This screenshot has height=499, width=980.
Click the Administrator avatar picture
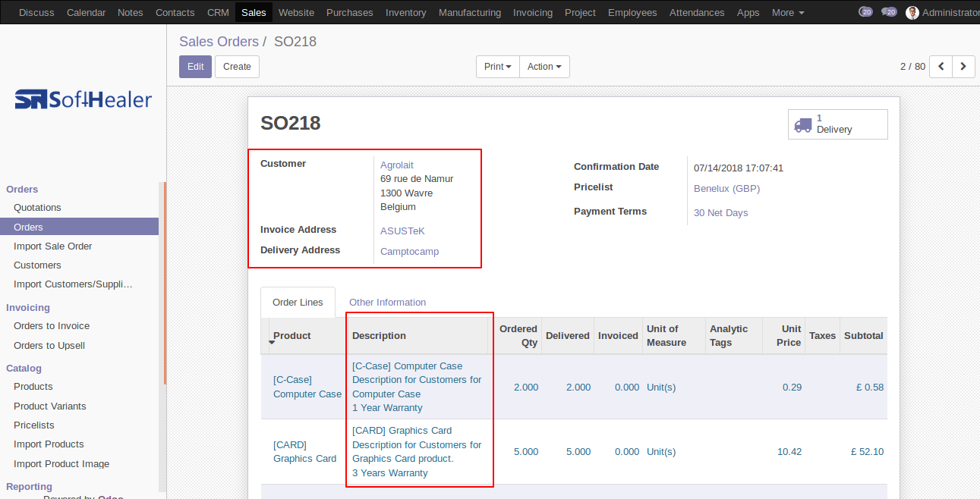(912, 12)
